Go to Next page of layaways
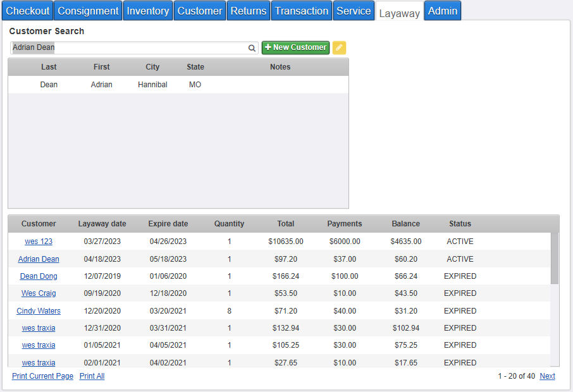Image resolution: width=573 pixels, height=392 pixels. [547, 376]
